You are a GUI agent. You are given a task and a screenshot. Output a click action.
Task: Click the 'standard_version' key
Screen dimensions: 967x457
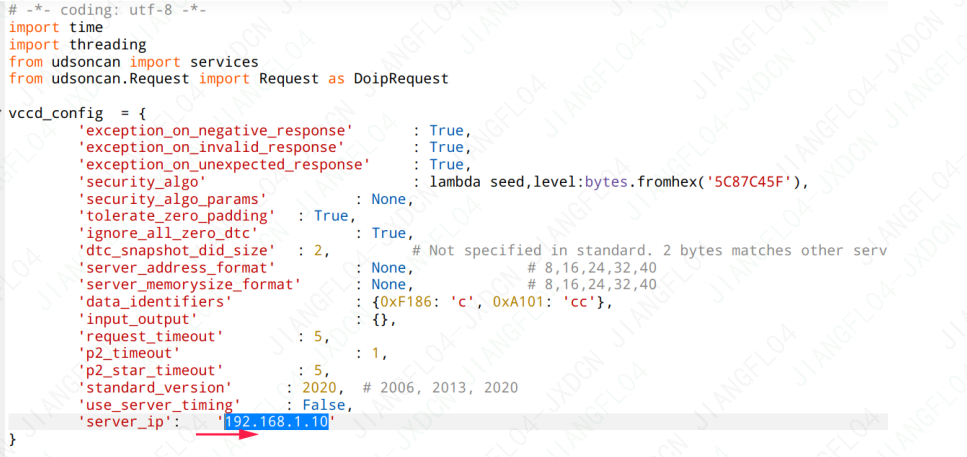click(x=155, y=387)
